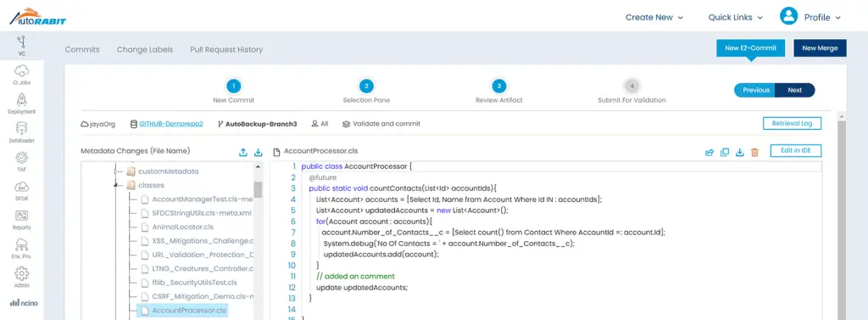Open the Create New dropdown
Viewport: 868px width, 320px height.
pyautogui.click(x=654, y=17)
